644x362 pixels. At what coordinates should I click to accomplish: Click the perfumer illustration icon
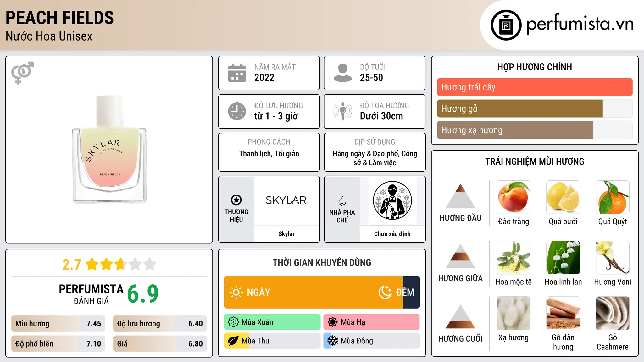click(392, 200)
